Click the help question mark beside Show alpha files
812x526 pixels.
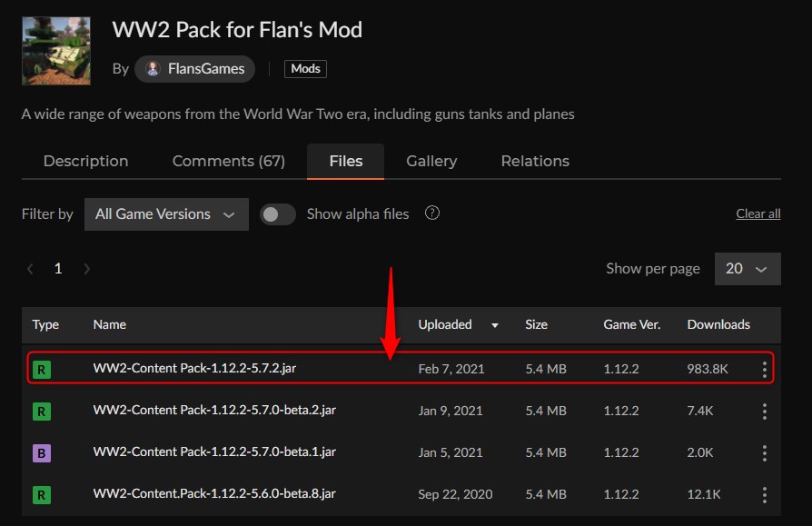(x=432, y=213)
